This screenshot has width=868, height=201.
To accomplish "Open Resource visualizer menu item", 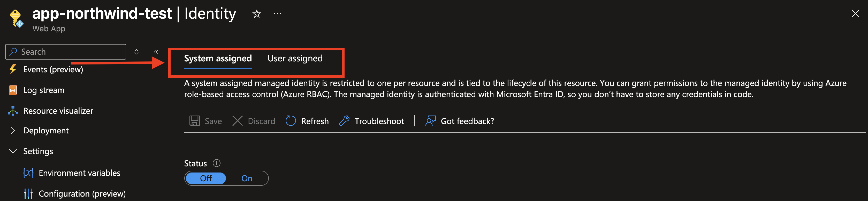I will [x=58, y=111].
